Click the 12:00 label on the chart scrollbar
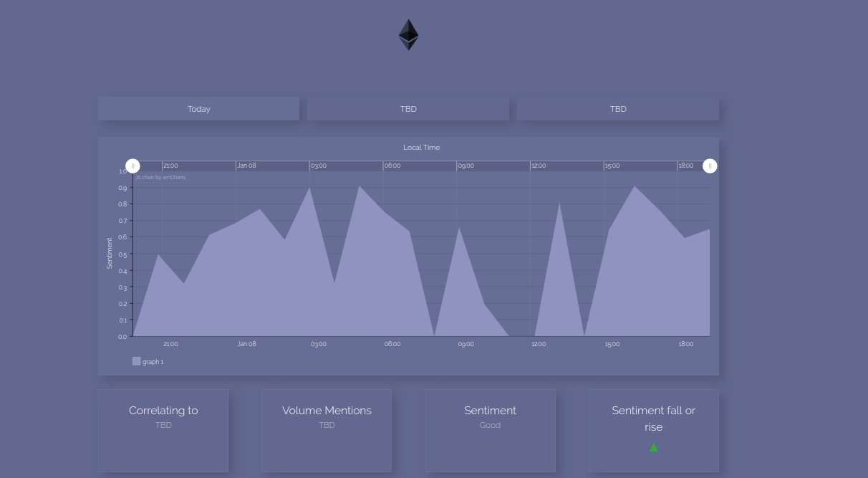868x478 pixels. pos(539,166)
